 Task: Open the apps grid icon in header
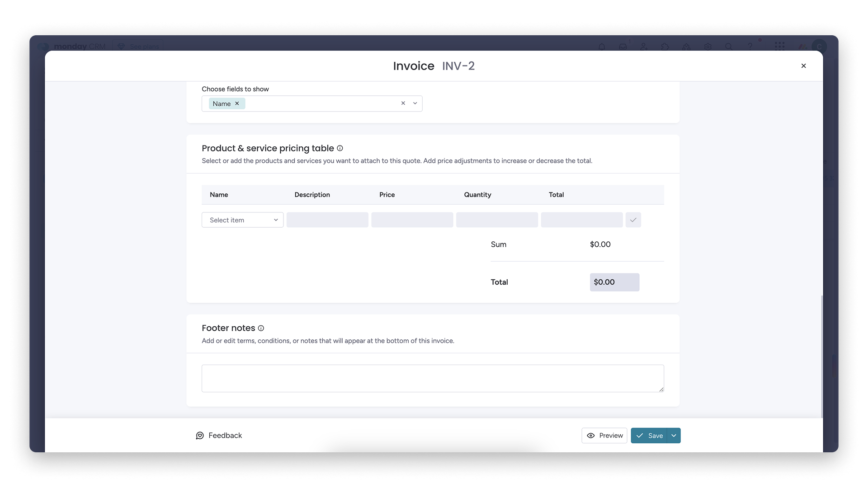click(779, 46)
